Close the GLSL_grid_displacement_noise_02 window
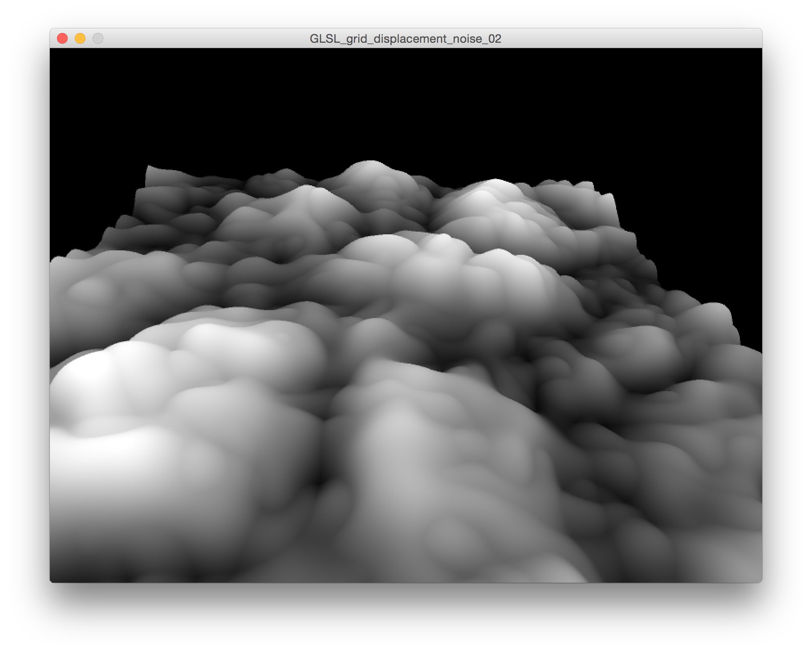Image resolution: width=812 pixels, height=654 pixels. coord(62,39)
